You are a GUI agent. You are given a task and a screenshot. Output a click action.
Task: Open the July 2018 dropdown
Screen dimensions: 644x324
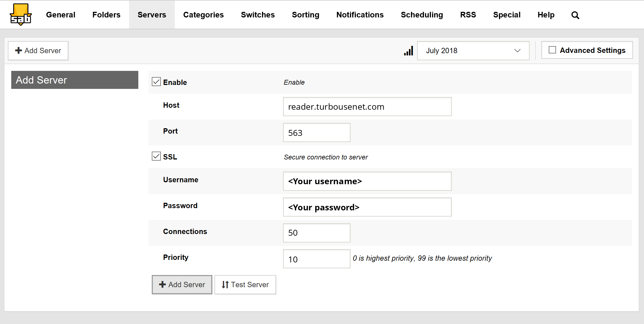pos(473,51)
